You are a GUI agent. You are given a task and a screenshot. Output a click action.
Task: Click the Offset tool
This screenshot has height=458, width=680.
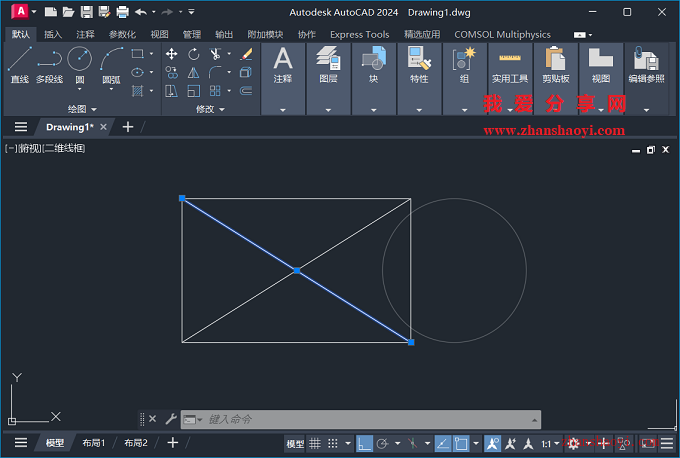[246, 91]
